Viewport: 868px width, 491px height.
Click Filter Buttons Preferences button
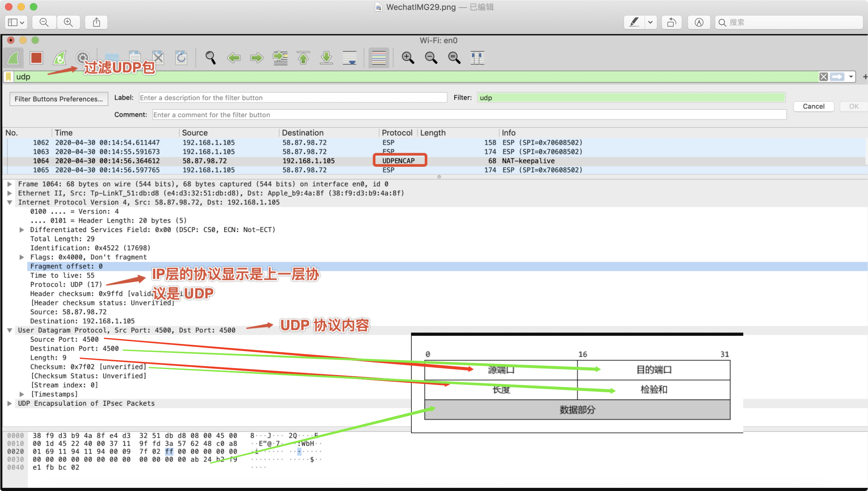pos(59,99)
